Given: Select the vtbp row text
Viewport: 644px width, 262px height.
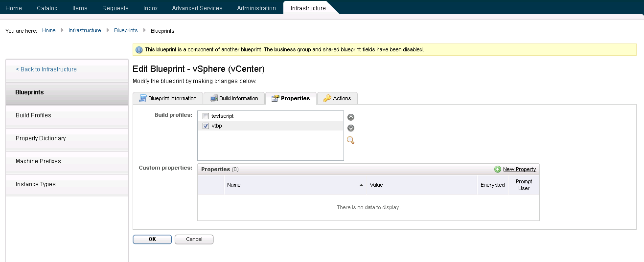Looking at the screenshot, I should click(x=217, y=126).
